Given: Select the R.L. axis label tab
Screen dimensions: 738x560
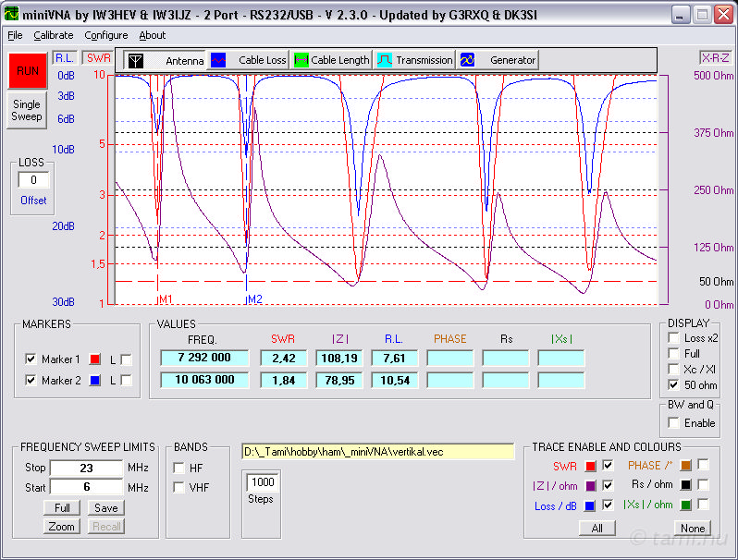Looking at the screenshot, I should (65, 57).
